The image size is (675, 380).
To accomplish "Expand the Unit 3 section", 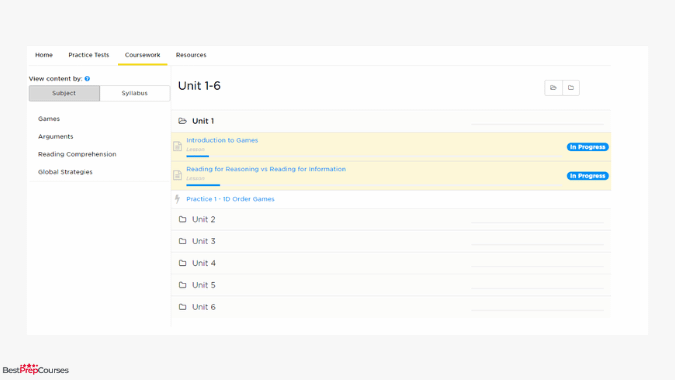I will (391, 241).
